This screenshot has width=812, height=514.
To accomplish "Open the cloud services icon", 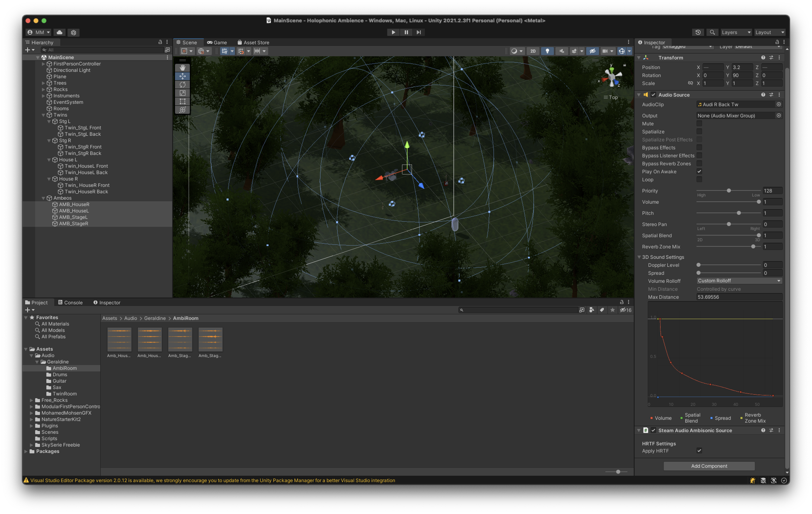I will pyautogui.click(x=60, y=32).
